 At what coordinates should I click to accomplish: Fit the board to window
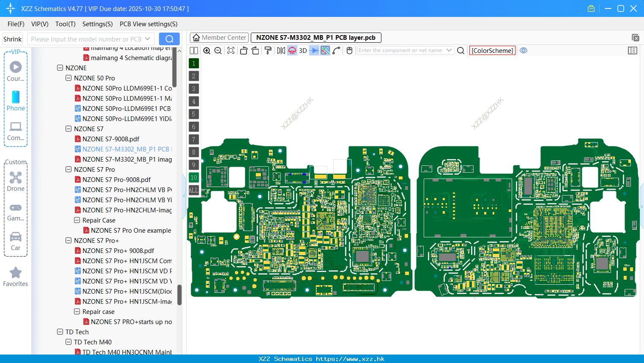pyautogui.click(x=231, y=50)
